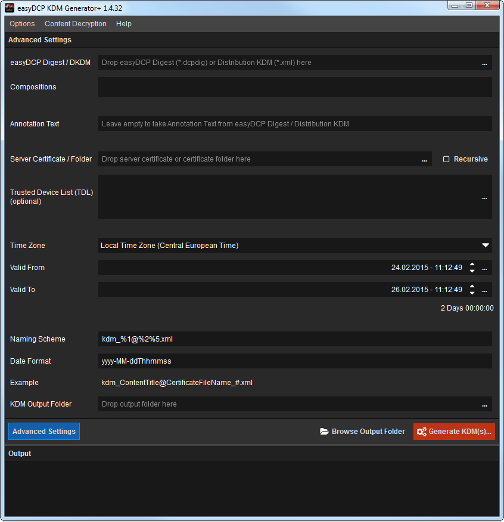Image resolution: width=504 pixels, height=522 pixels.
Task: Click the easyDCP app icon in title bar
Action: pos(9,8)
